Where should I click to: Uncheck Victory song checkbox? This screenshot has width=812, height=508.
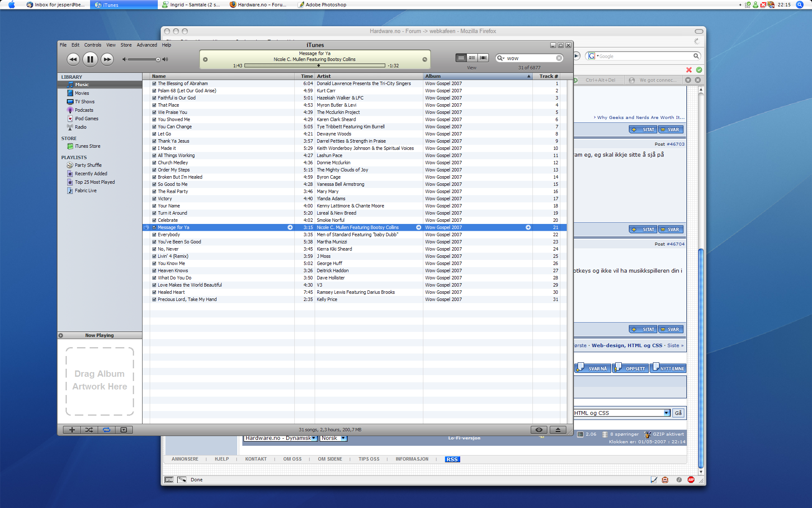click(154, 199)
